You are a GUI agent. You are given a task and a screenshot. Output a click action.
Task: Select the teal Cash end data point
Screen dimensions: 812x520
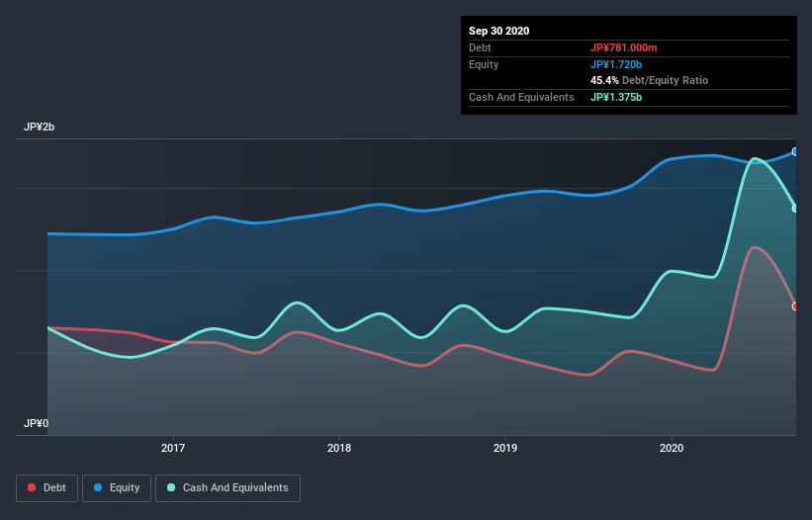tap(795, 209)
